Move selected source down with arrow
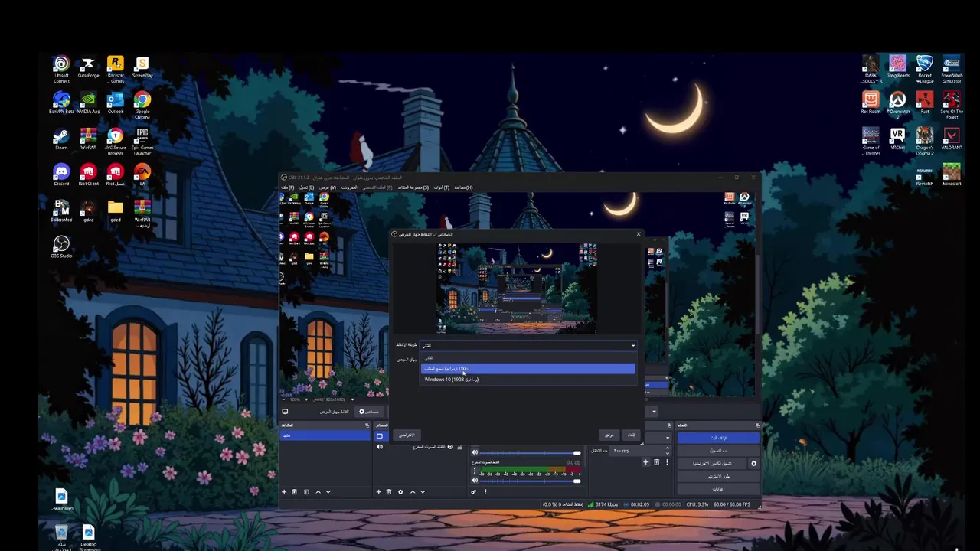This screenshot has width=980, height=551. [x=422, y=491]
